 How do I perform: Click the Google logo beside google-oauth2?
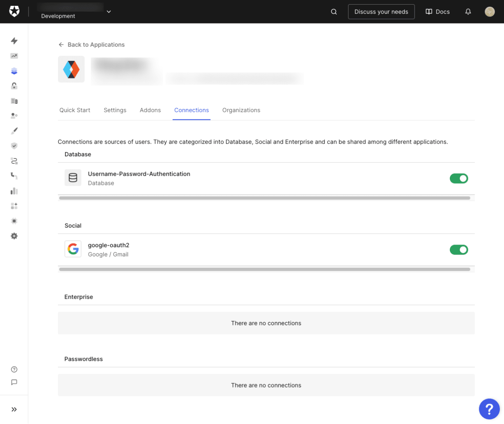(x=73, y=249)
